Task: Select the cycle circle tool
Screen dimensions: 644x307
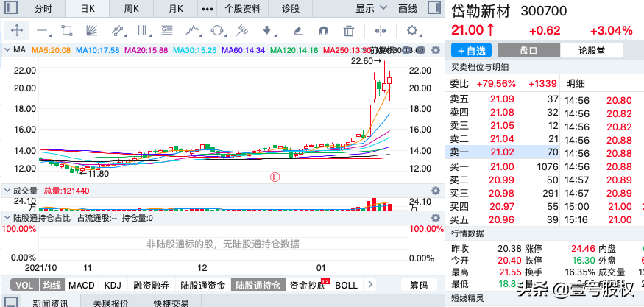Action: tap(217, 31)
